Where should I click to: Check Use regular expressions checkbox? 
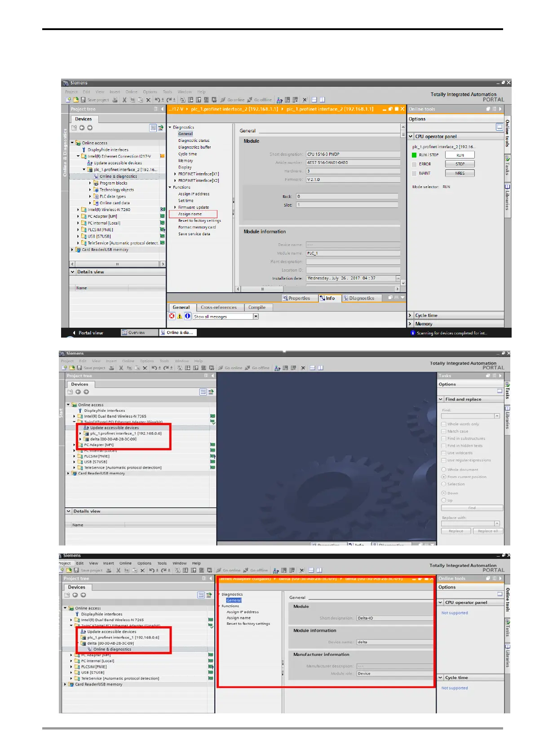(x=443, y=460)
